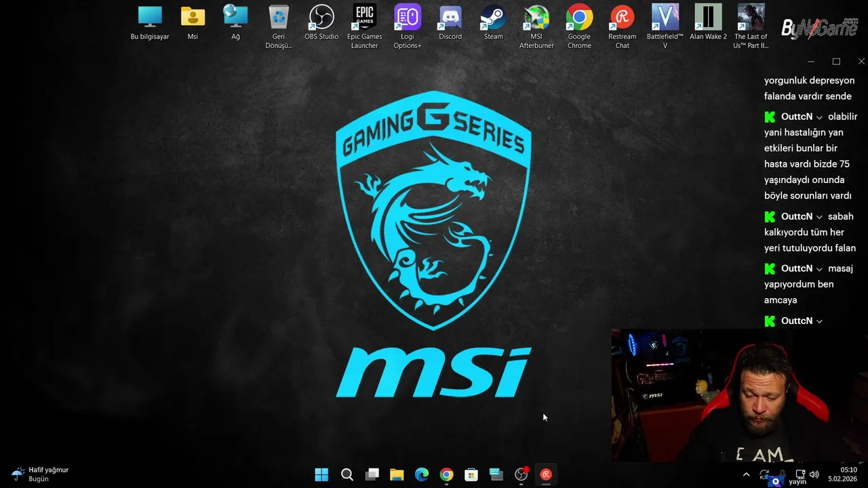
Task: Open the Ağ network desktop shortcut
Action: click(x=235, y=22)
